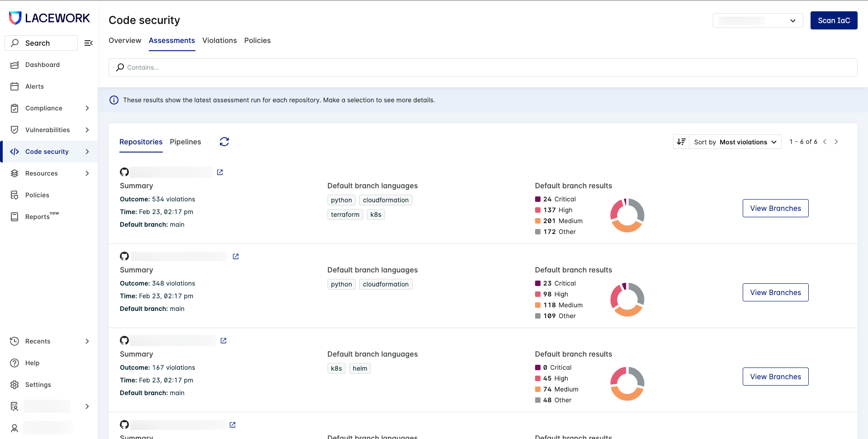Refresh the repositories list
Screen dimensions: 868x439
click(x=224, y=142)
